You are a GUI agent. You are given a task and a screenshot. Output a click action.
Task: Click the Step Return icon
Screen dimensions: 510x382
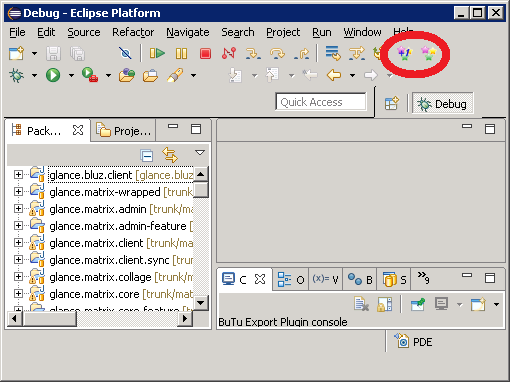[x=301, y=53]
